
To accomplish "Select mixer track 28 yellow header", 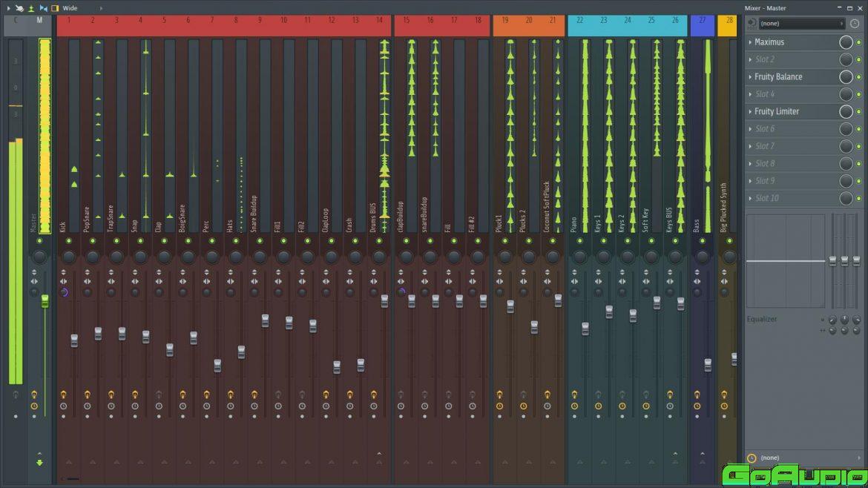I will (727, 26).
